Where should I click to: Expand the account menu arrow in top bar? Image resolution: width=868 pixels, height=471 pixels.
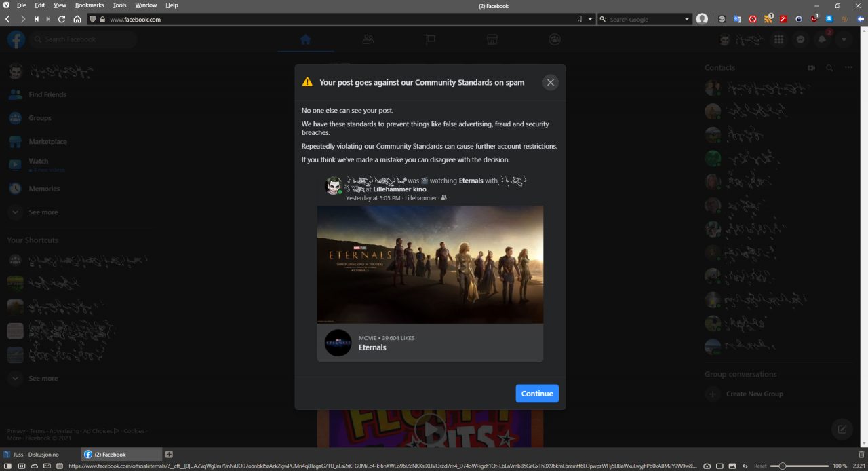click(x=844, y=39)
